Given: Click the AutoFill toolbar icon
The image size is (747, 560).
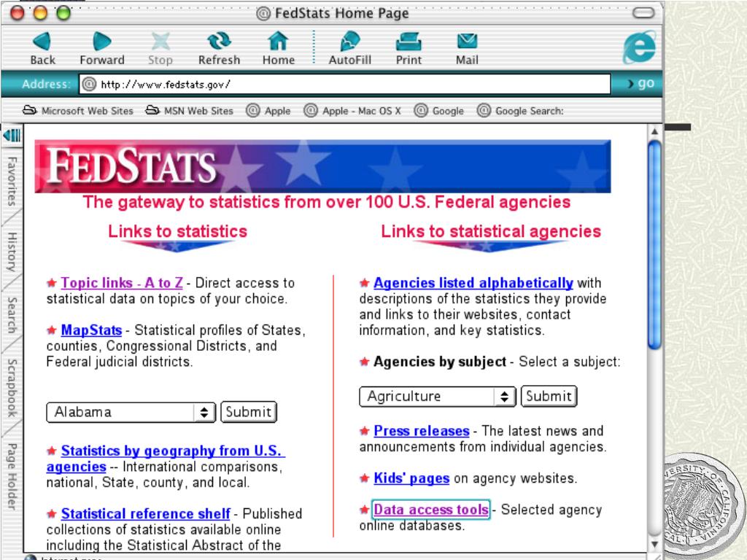Looking at the screenshot, I should coord(350,42).
